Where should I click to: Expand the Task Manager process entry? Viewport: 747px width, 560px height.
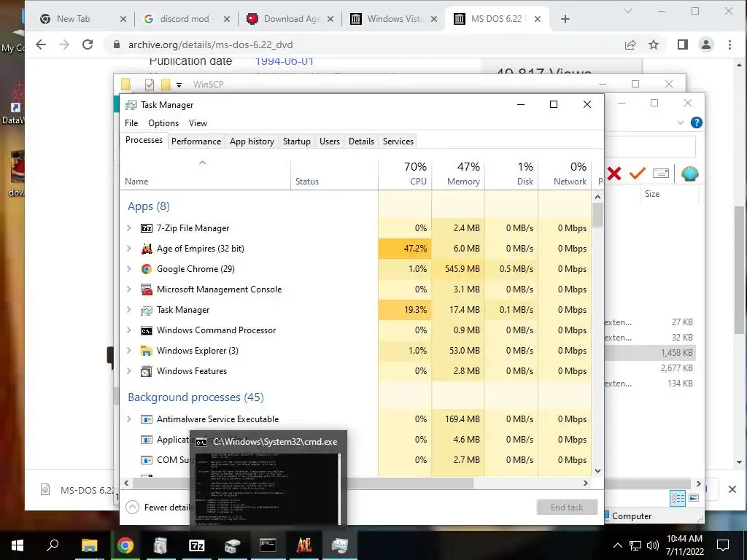coord(128,310)
